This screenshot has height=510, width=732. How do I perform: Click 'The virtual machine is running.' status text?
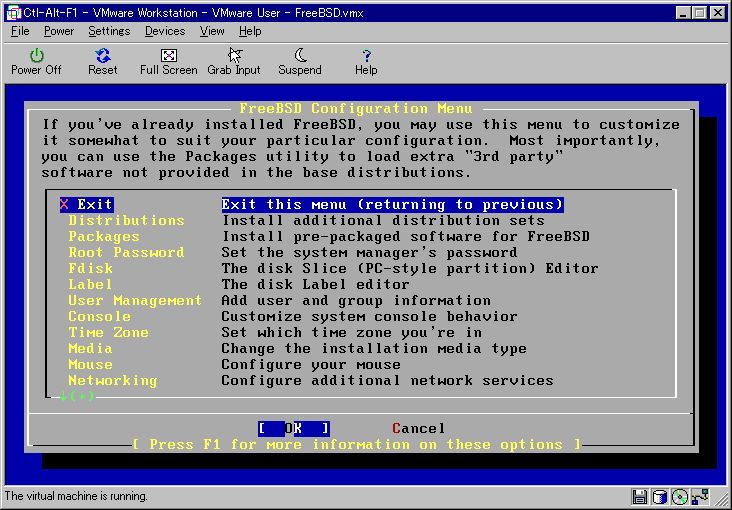[x=76, y=496]
